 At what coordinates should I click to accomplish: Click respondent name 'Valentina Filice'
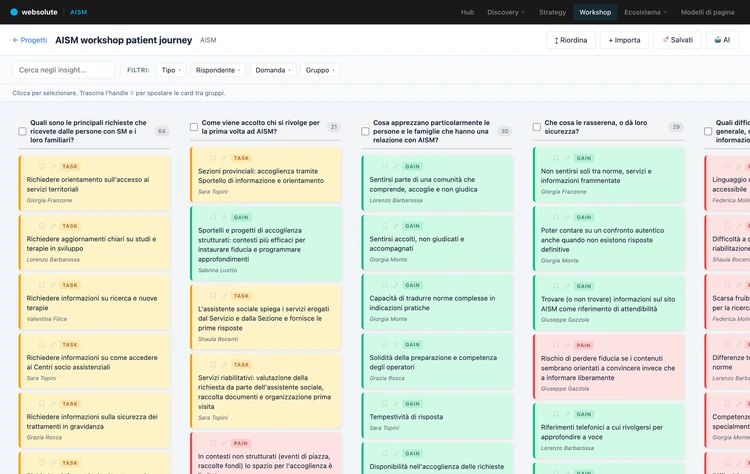pos(47,319)
